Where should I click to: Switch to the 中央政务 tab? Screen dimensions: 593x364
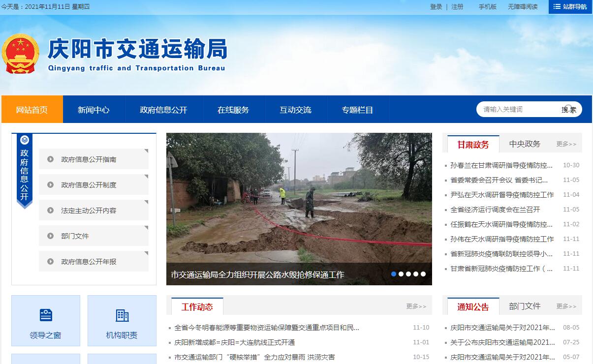[x=525, y=144]
